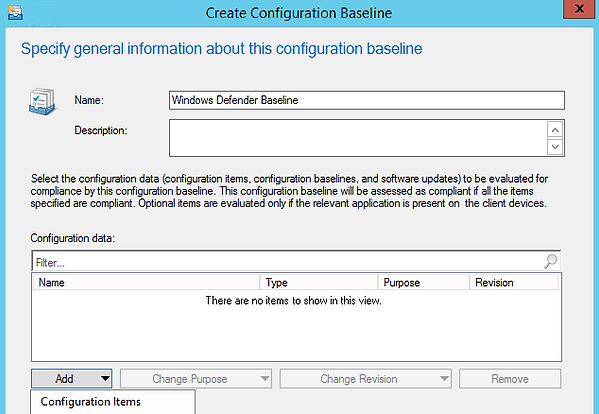Click the wizard icon in the title bar
This screenshot has width=599, height=414.
[x=15, y=12]
